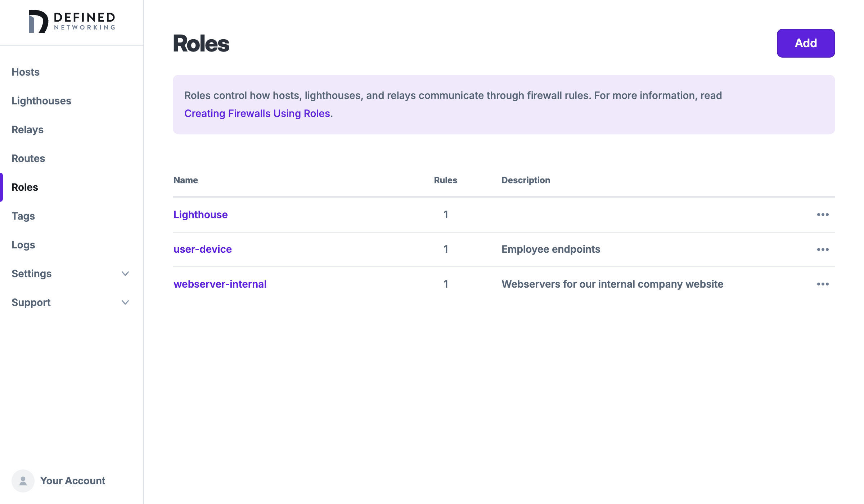Image resolution: width=864 pixels, height=504 pixels.
Task: Open options for webserver-internal role
Action: pos(823,284)
